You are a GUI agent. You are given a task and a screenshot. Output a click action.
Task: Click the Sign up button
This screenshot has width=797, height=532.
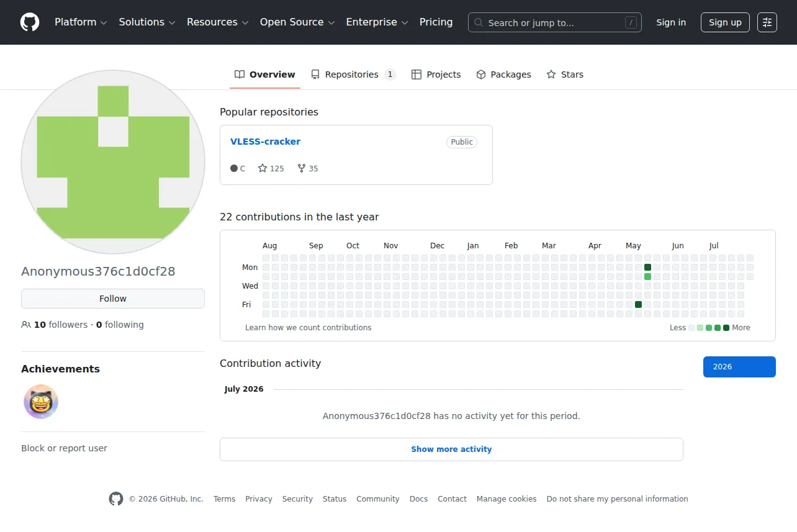pos(725,22)
